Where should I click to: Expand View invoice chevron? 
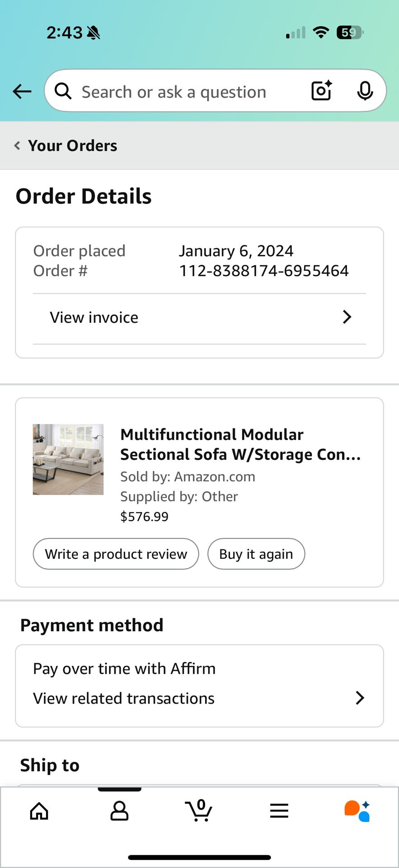tap(347, 317)
